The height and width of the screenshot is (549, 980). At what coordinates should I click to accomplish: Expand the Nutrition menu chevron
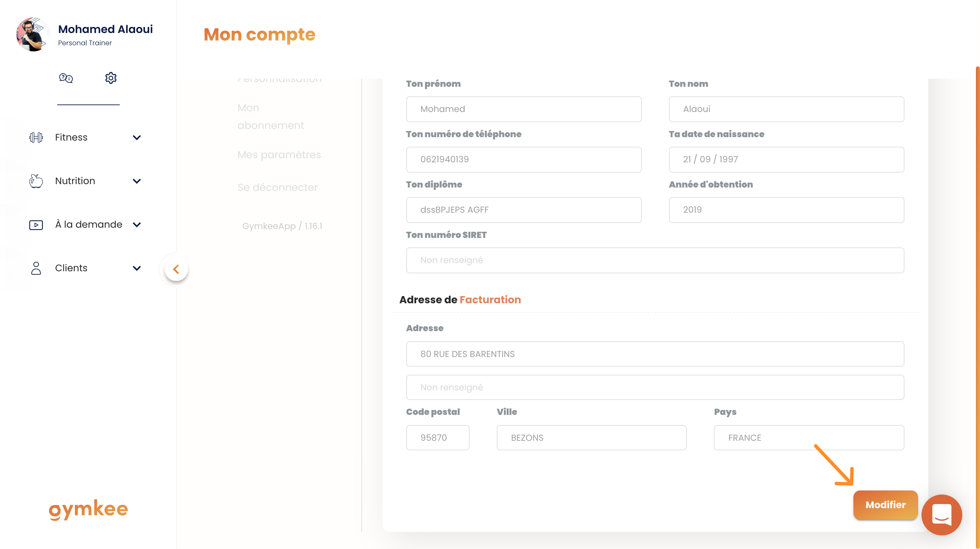(x=137, y=181)
